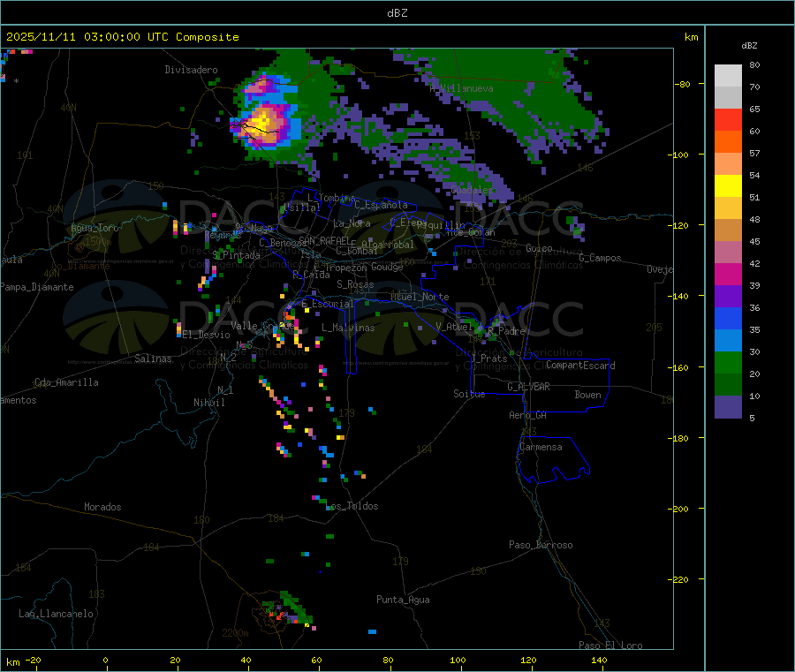Viewport: 795px width, 672px height.
Task: Click the 'Cuadales' map label
Action: pos(472,190)
